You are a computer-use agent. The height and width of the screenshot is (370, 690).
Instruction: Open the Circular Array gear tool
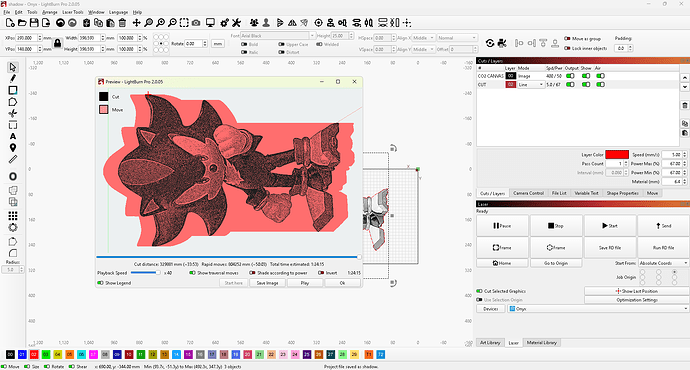coord(13,227)
